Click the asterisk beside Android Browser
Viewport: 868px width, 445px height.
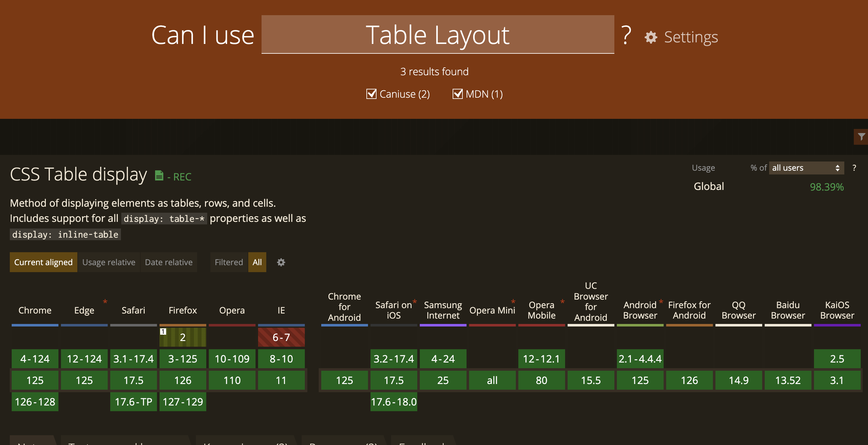(661, 302)
